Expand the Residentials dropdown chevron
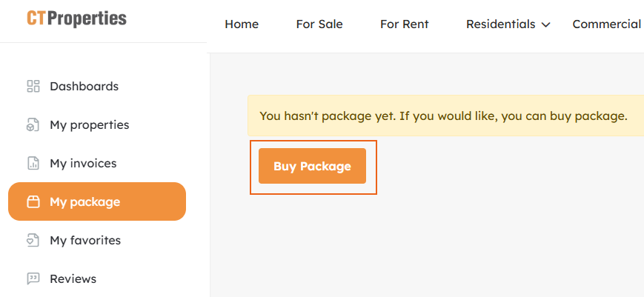This screenshot has height=297, width=644. pyautogui.click(x=546, y=25)
